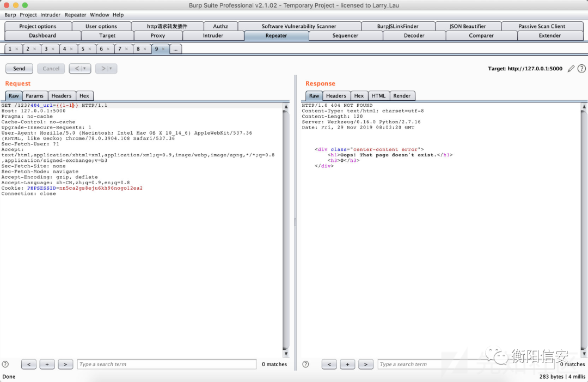Open the Extender tab
The image size is (588, 382).
tap(550, 35)
